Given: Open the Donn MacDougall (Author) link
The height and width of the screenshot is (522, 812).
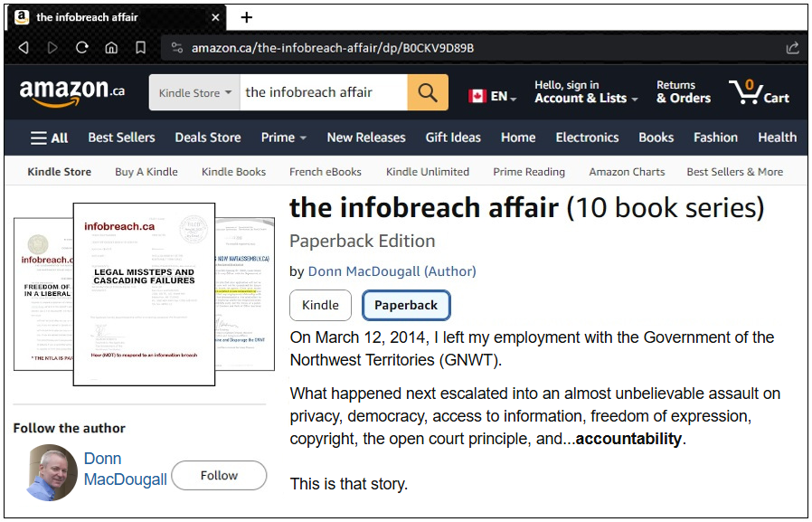Looking at the screenshot, I should click(x=392, y=271).
